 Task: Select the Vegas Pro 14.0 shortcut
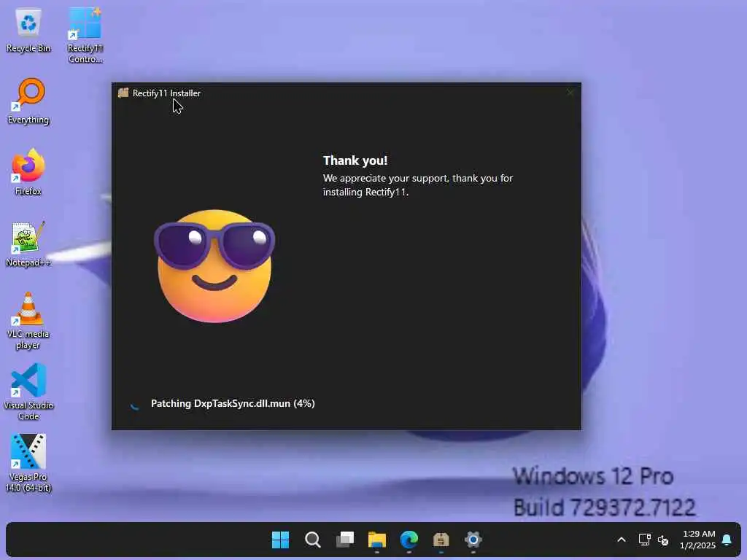click(x=28, y=463)
